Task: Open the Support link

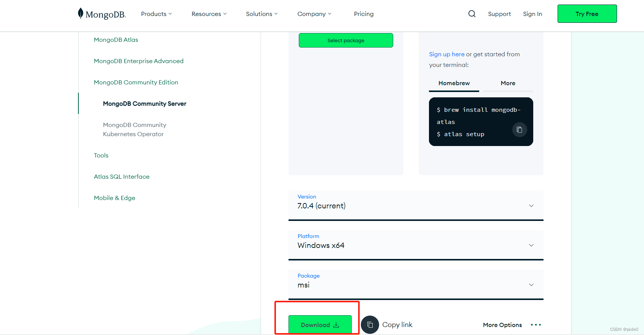Action: pyautogui.click(x=499, y=14)
